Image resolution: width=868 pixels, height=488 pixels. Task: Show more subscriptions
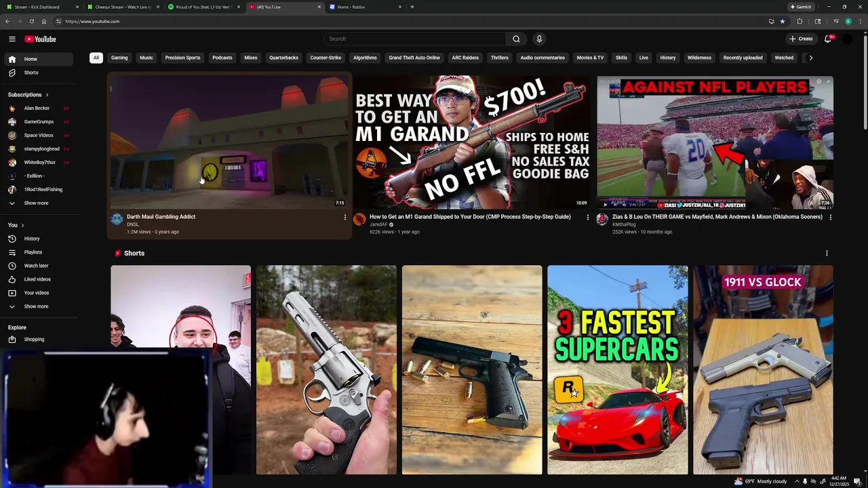39,203
